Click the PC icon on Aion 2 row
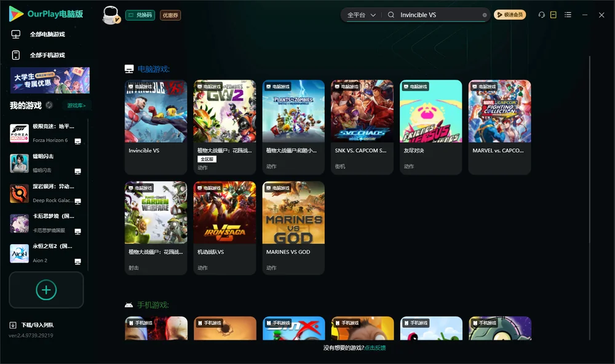Image resolution: width=615 pixels, height=364 pixels. pyautogui.click(x=77, y=262)
